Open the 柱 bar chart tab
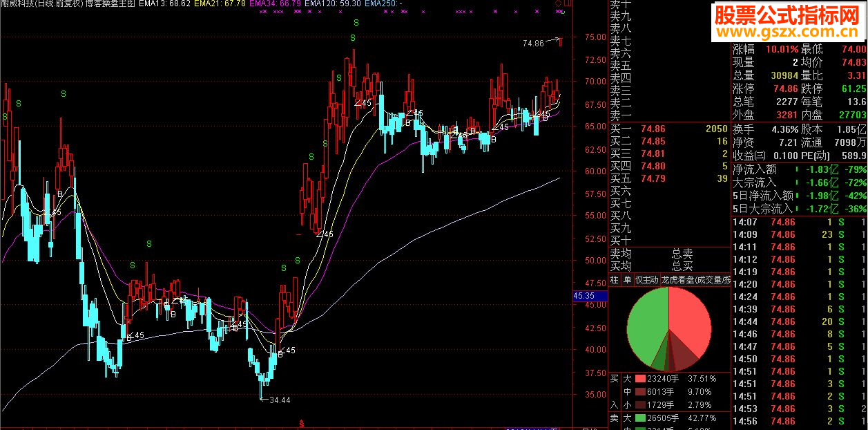 615,280
